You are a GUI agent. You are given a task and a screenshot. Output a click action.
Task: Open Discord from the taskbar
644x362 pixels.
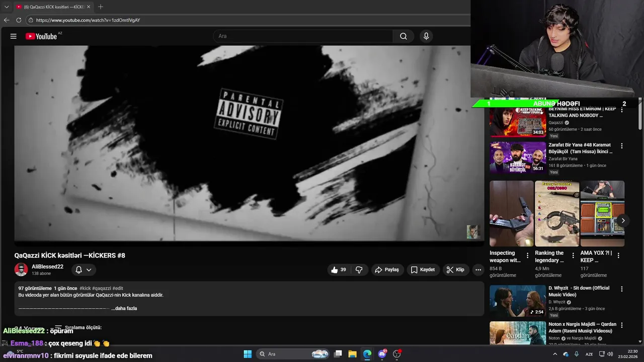pyautogui.click(x=382, y=354)
